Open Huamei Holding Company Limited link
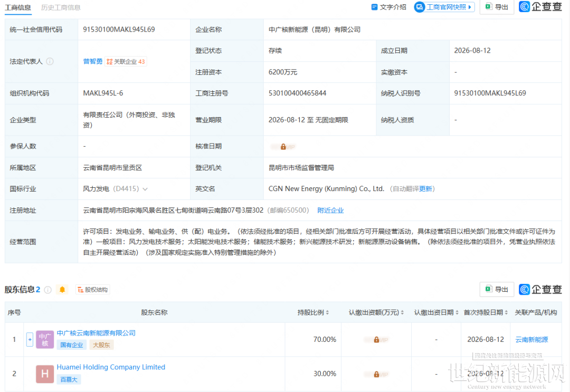 tap(111, 367)
